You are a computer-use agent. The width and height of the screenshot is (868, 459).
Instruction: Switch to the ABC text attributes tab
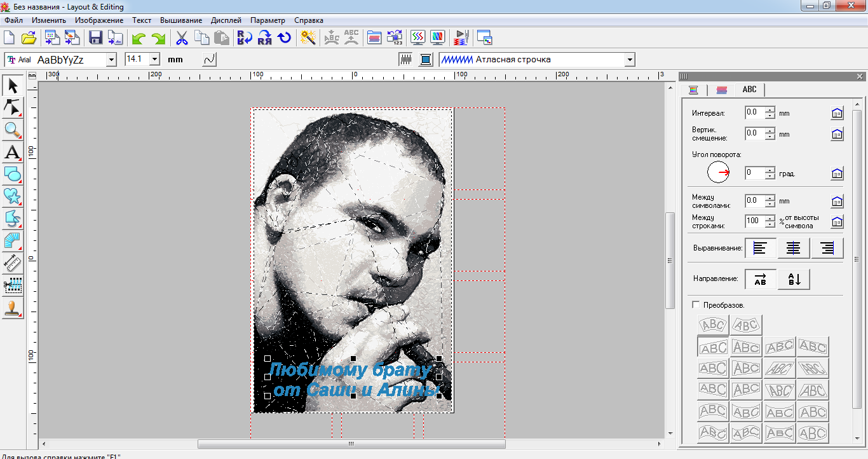click(749, 90)
